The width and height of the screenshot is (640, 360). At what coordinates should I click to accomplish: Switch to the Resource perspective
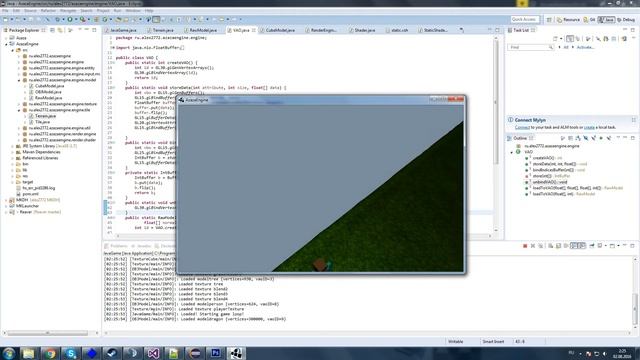[568, 20]
